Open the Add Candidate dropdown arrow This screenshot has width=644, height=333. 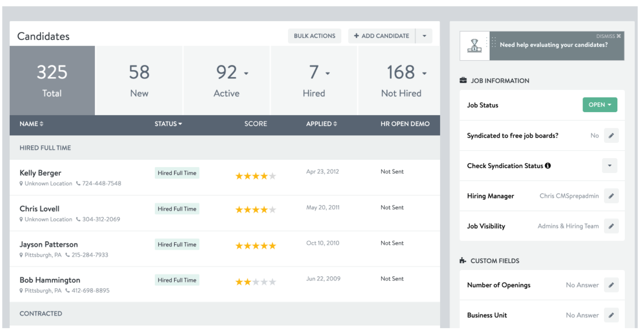pos(424,36)
